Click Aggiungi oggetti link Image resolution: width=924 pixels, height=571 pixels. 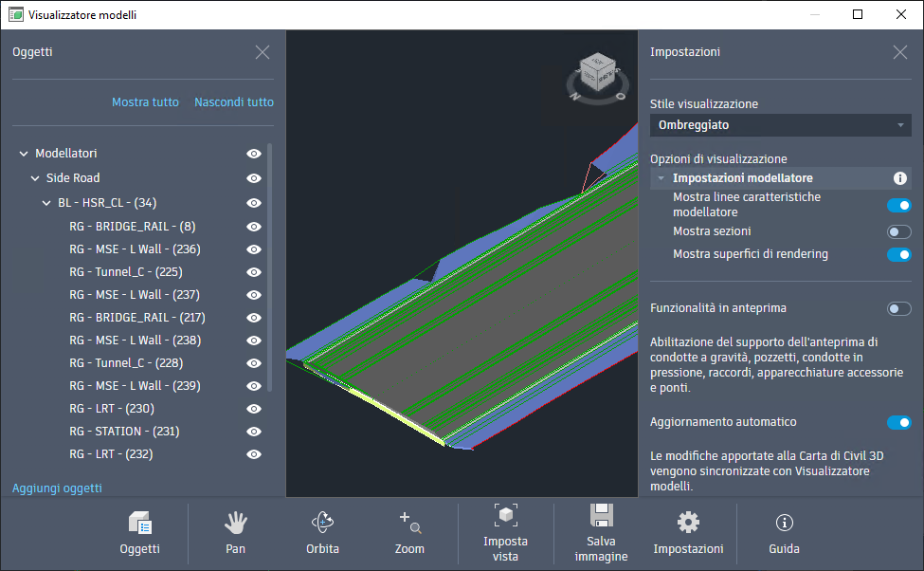pos(57,488)
